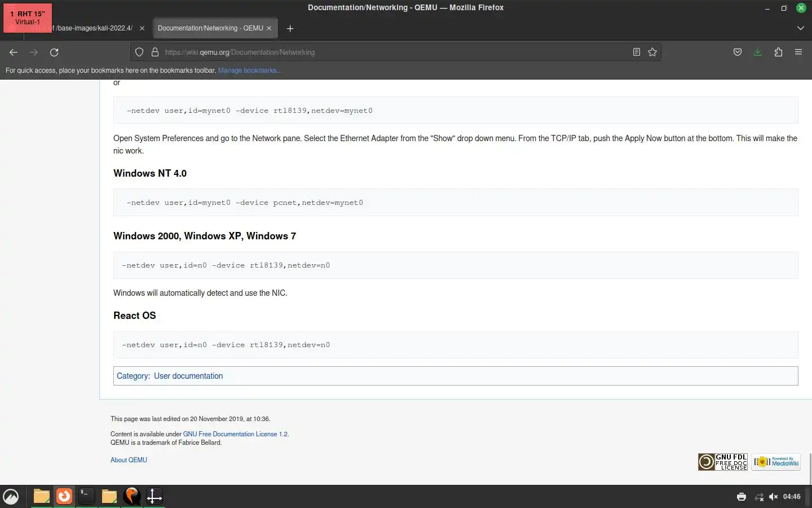The width and height of the screenshot is (812, 508).
Task: Select the Documentation/Networking - QEMU tab
Action: [215, 28]
